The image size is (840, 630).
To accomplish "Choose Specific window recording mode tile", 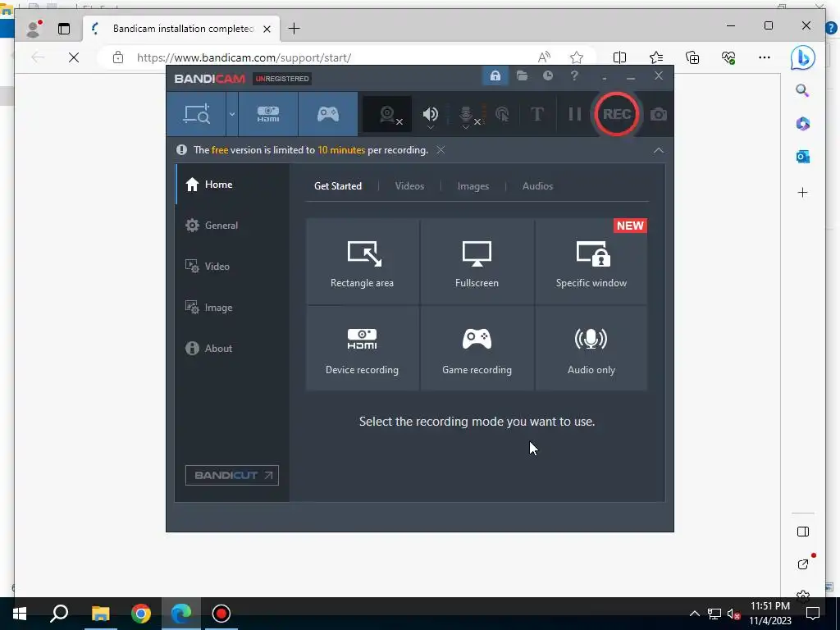I will [x=591, y=262].
